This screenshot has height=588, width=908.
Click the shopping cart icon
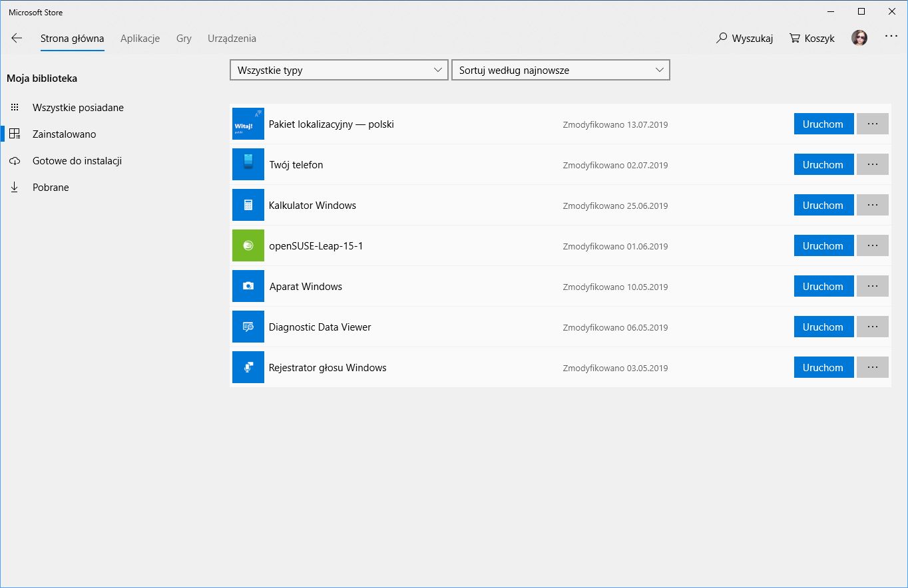pos(795,38)
